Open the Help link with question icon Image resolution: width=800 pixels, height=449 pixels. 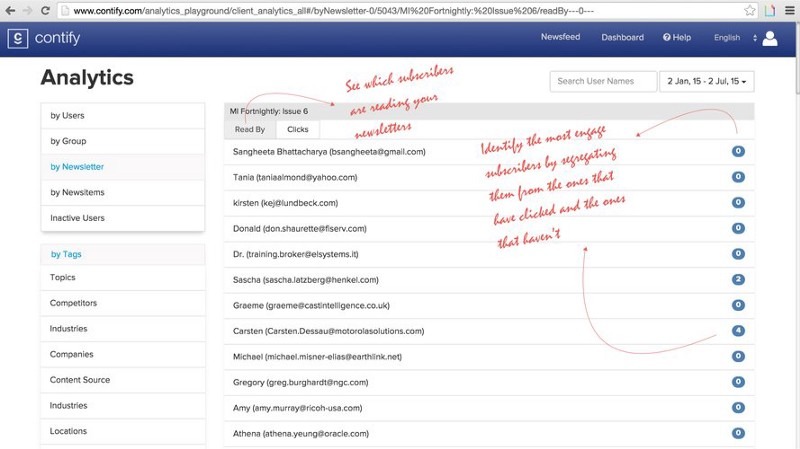(x=677, y=37)
